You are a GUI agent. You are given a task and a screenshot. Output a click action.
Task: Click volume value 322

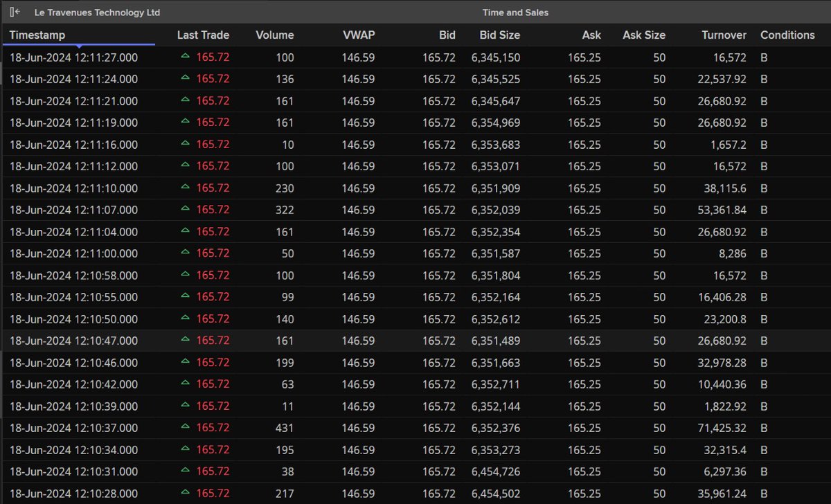pyautogui.click(x=285, y=210)
